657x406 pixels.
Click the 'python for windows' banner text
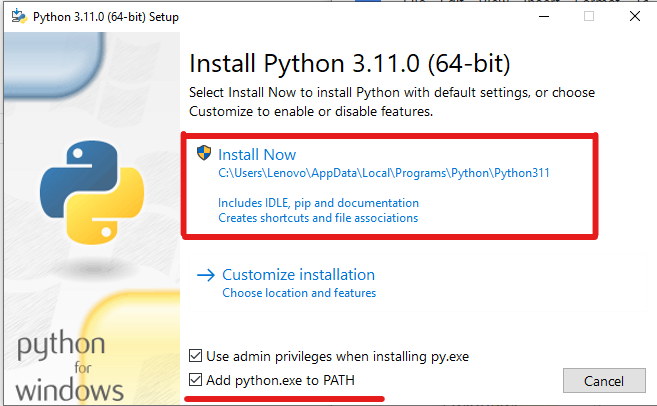70,367
